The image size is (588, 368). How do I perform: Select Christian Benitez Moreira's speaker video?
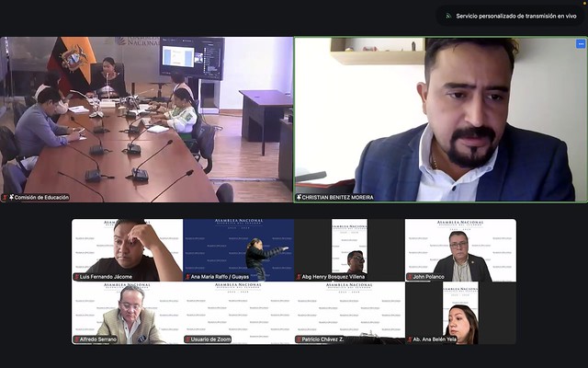click(441, 120)
